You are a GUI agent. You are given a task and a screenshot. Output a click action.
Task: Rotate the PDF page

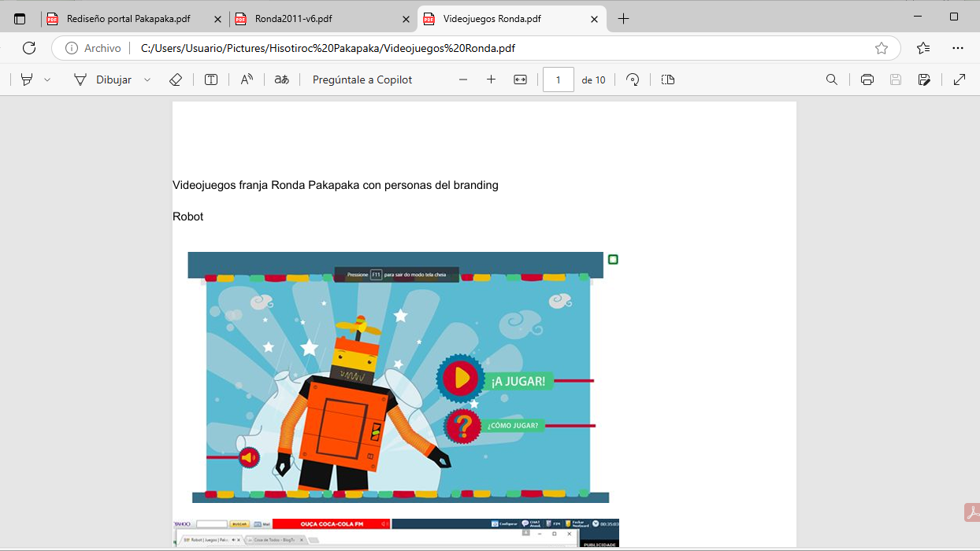coord(633,80)
